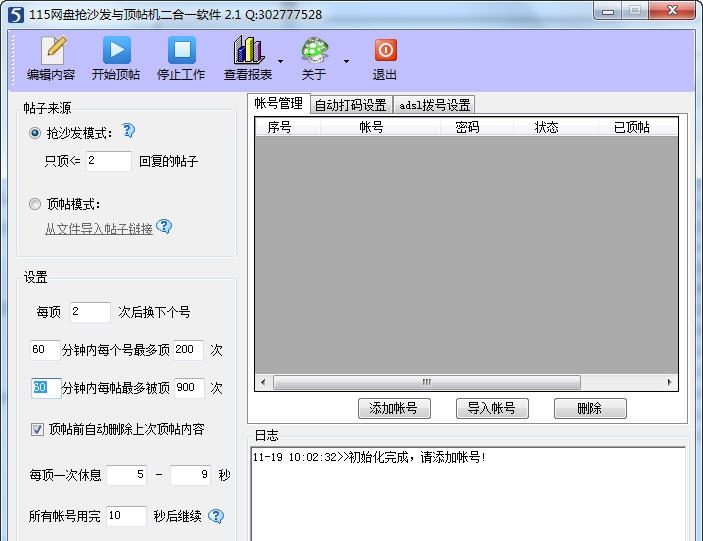Expand dropdown arrow beside 关于
Image resolution: width=703 pixels, height=541 pixels.
point(346,61)
